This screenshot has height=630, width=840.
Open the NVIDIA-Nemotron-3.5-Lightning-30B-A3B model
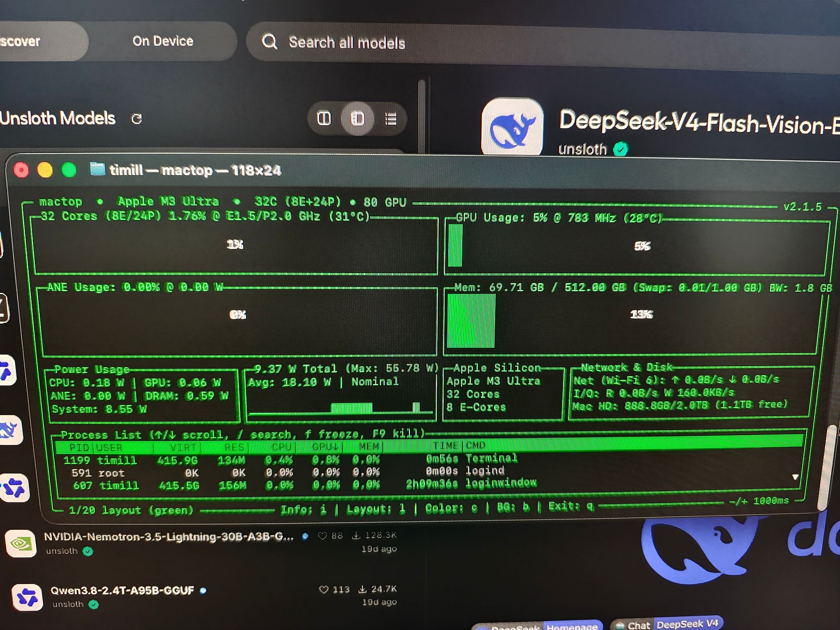tap(169, 536)
